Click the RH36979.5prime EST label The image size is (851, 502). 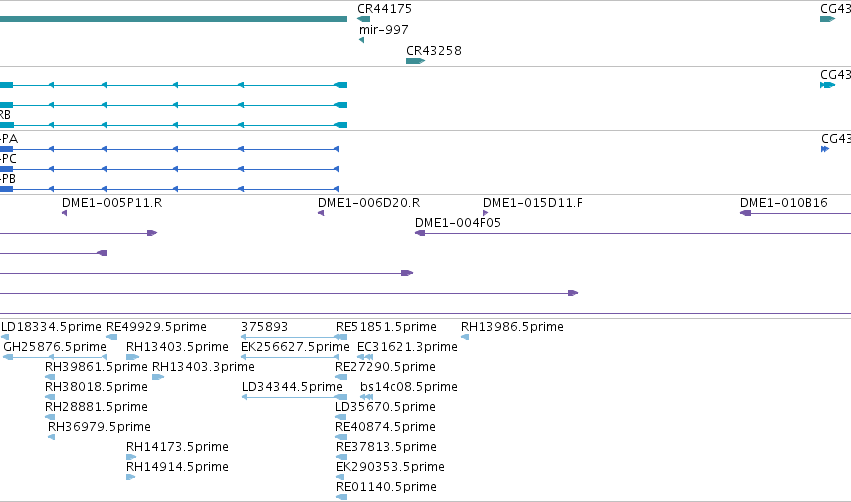tap(99, 427)
